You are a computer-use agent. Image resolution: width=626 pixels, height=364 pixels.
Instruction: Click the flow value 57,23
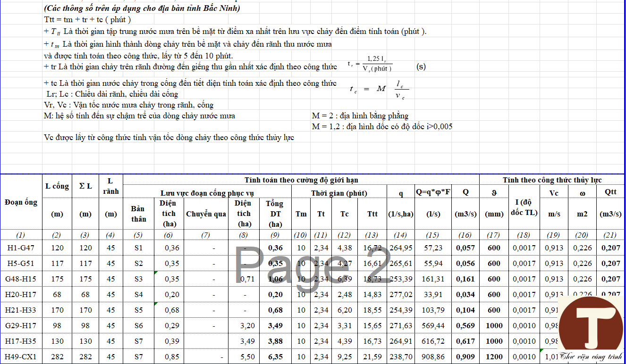(x=432, y=248)
